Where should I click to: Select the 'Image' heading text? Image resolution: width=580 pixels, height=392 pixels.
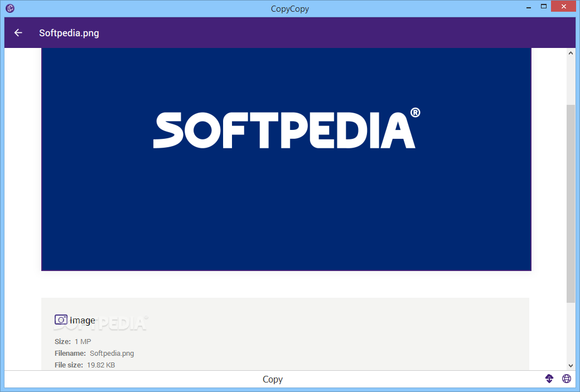[x=83, y=320]
